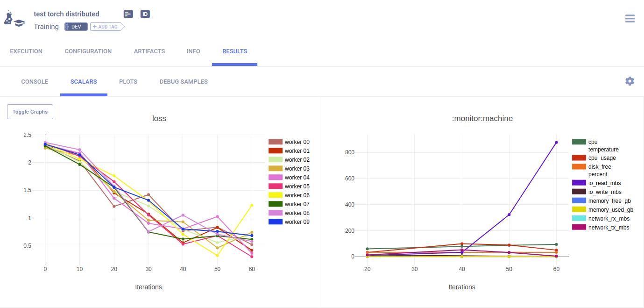Viewport: 644px width, 308px height.
Task: Click the Add Tag button
Action: pyautogui.click(x=106, y=27)
